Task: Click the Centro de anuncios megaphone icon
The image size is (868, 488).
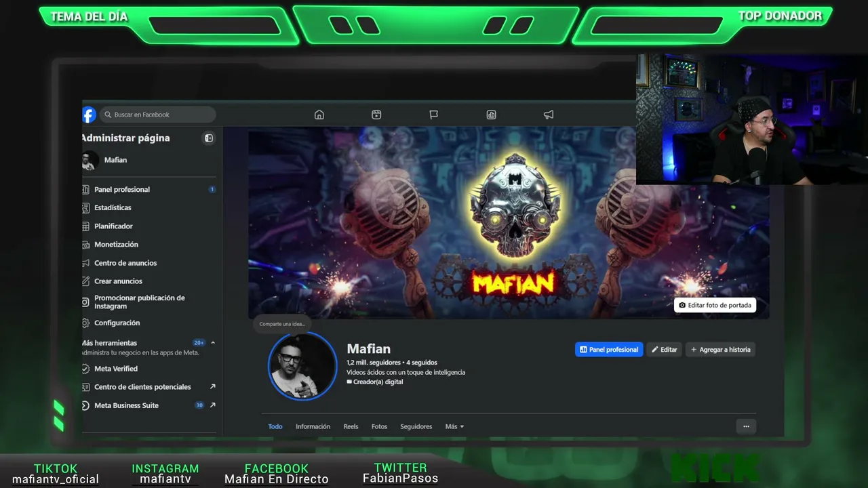Action: [x=85, y=262]
